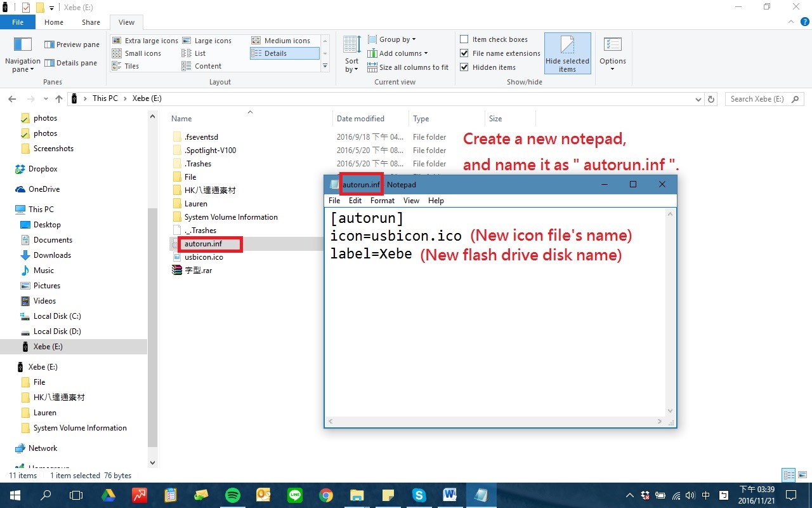Open the Windows Start button
The width and height of the screenshot is (812, 508).
(15, 495)
